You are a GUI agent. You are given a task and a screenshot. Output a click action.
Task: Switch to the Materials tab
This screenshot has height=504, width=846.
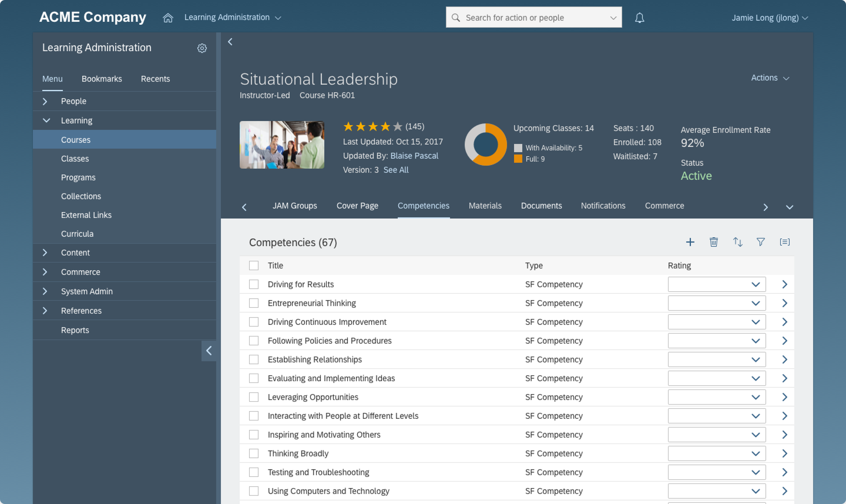coord(485,206)
